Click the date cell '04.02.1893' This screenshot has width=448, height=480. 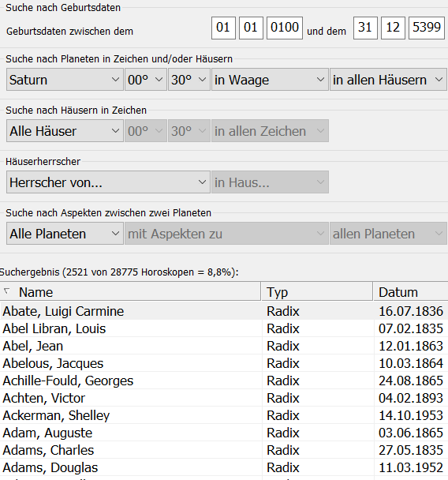click(x=411, y=398)
